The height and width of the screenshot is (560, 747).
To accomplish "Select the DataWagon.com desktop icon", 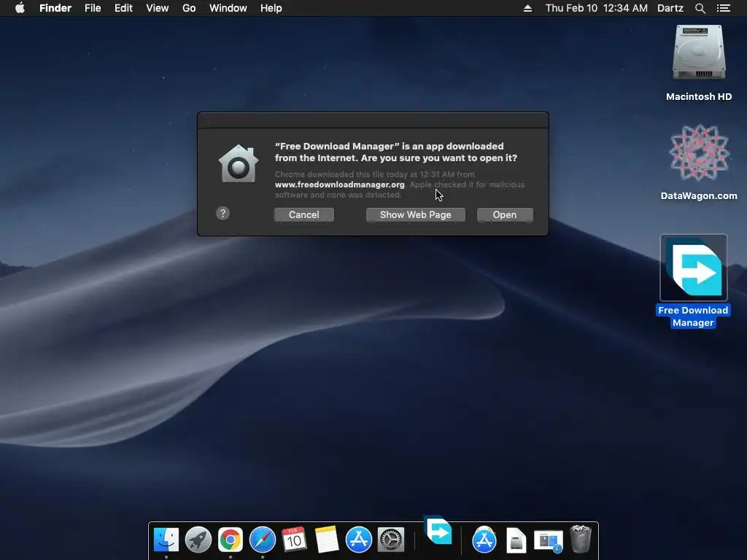I will (x=699, y=152).
